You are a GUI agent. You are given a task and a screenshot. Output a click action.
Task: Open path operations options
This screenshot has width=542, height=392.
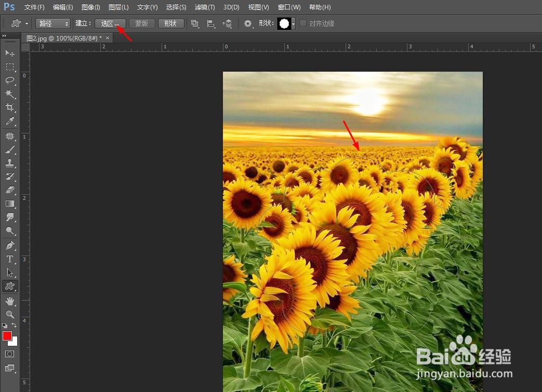[195, 23]
